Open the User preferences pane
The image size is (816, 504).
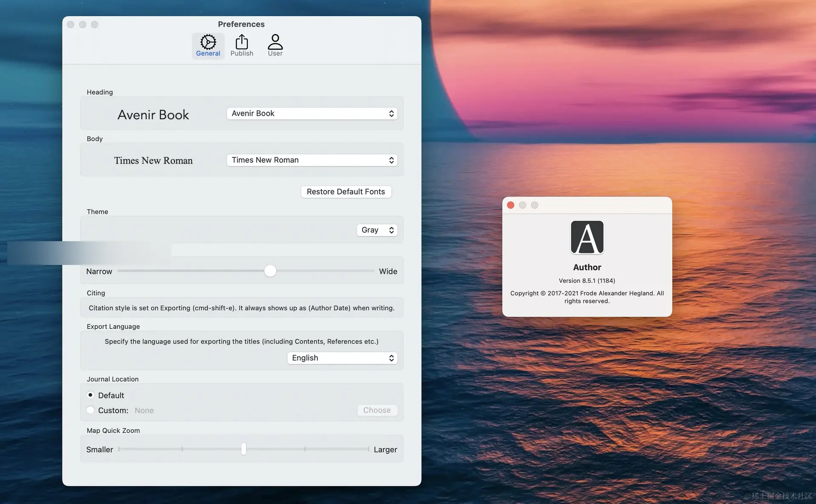(275, 45)
